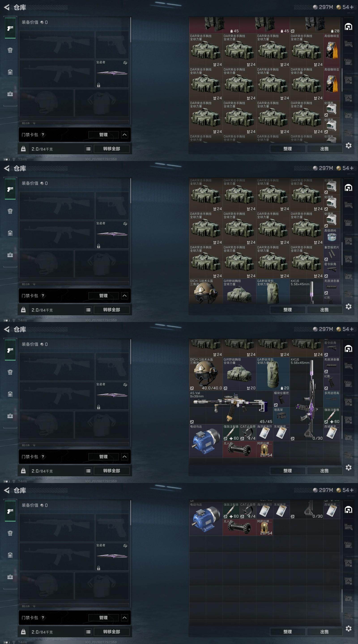Collapse the 门禁卡包 chevron in the third screen
The width and height of the screenshot is (358, 644).
pos(125,457)
